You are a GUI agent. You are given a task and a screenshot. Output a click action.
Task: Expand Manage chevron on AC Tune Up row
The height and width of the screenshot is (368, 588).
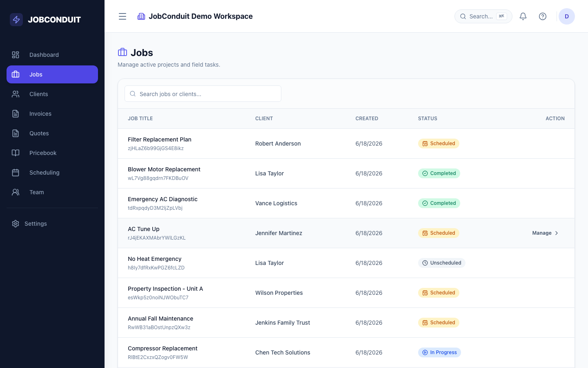point(557,233)
